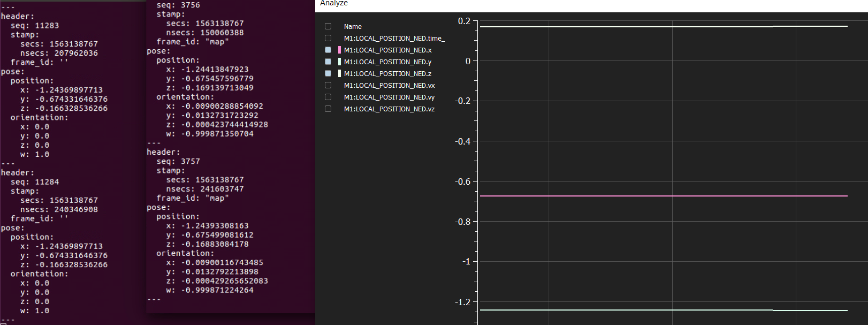This screenshot has height=325, width=868.
Task: Click 'z: -0.000429265652083' orientation value
Action: 217,281
